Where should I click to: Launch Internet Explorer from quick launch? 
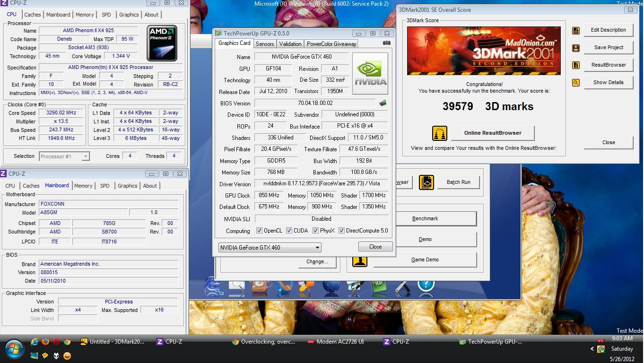point(35,342)
